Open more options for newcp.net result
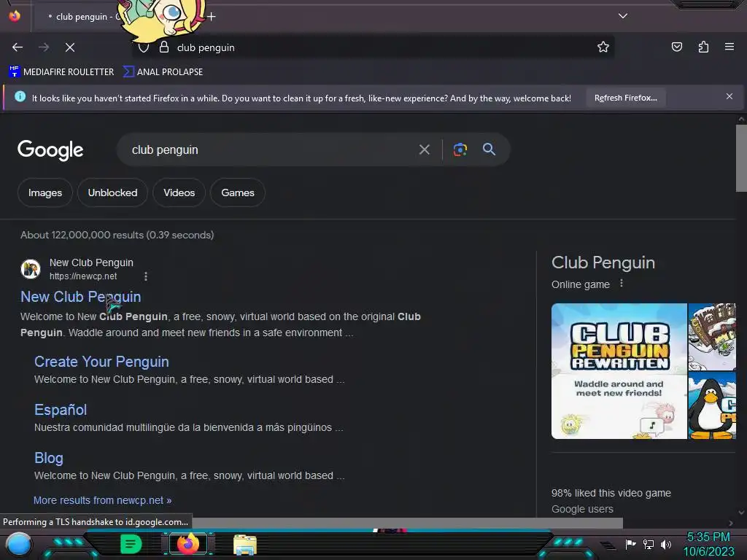The image size is (747, 560). tap(146, 276)
